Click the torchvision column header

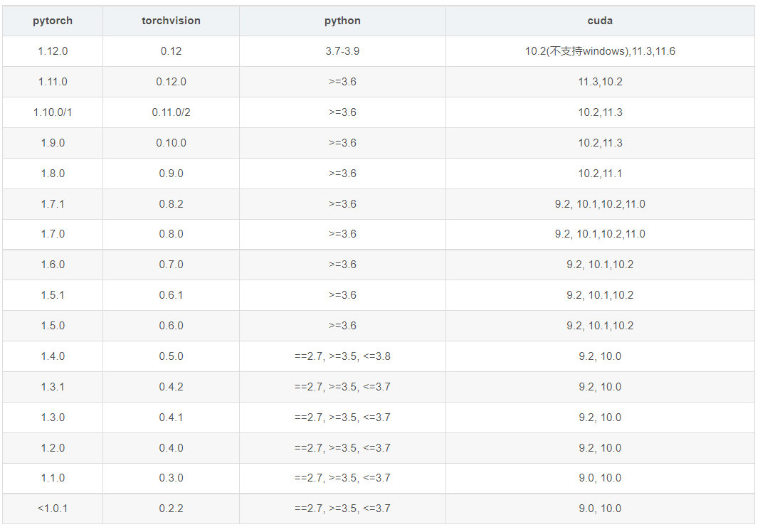[x=171, y=21]
